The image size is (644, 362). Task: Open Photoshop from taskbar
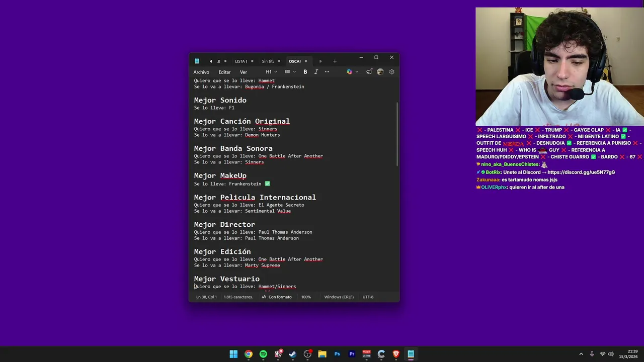337,354
